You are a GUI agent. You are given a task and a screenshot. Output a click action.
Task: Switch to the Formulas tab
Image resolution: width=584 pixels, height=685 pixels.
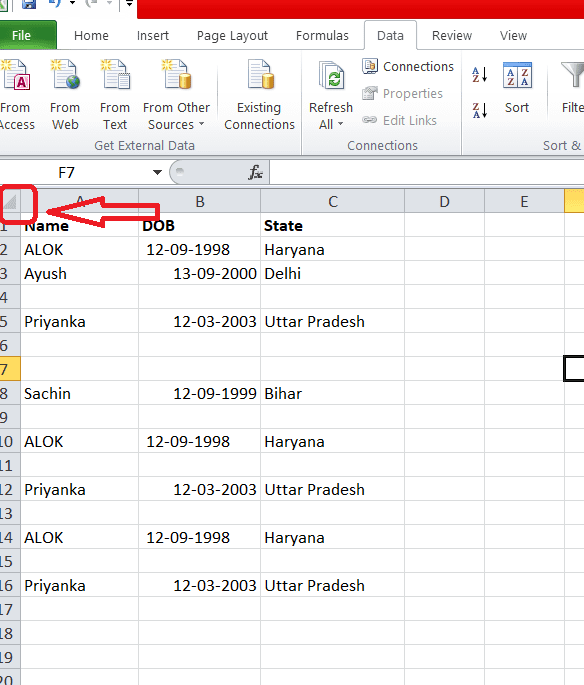click(322, 35)
